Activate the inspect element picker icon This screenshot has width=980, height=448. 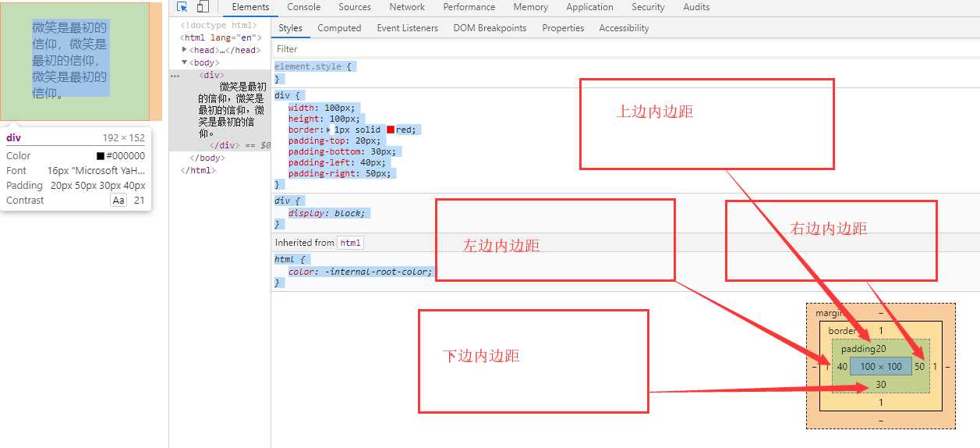coord(182,7)
